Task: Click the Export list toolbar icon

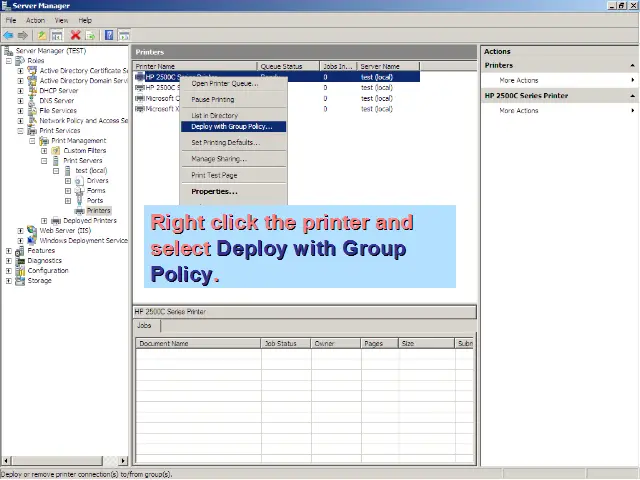Action: (x=90, y=36)
